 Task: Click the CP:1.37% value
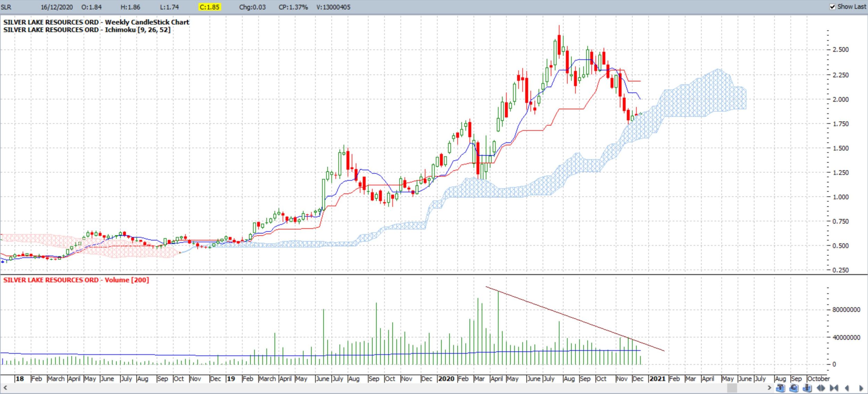[293, 7]
